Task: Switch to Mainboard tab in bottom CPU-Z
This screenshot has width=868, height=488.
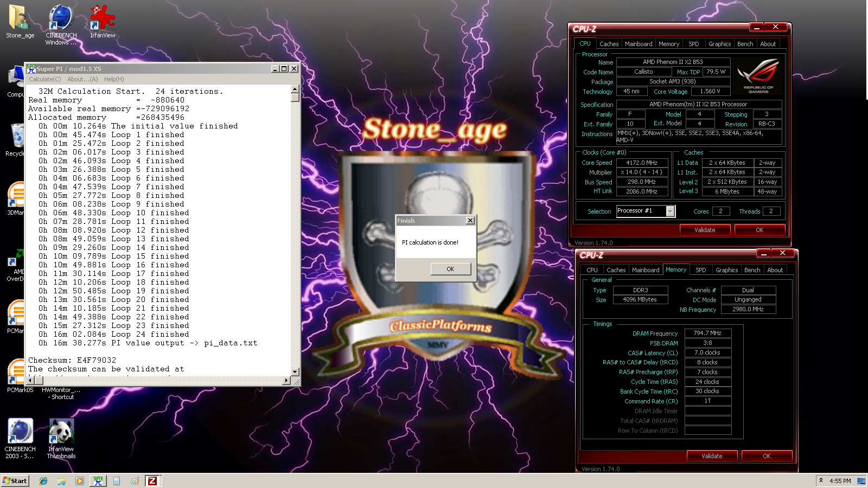Action: (x=646, y=270)
